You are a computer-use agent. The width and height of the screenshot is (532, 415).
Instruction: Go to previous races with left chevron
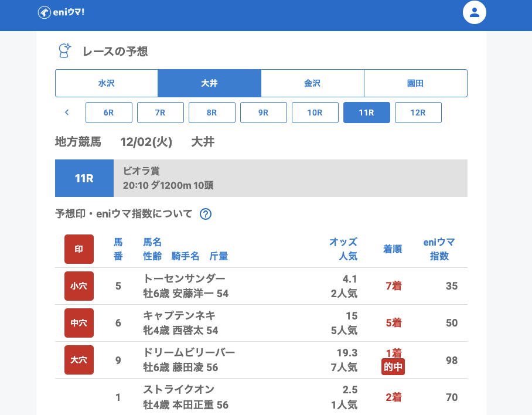[67, 113]
